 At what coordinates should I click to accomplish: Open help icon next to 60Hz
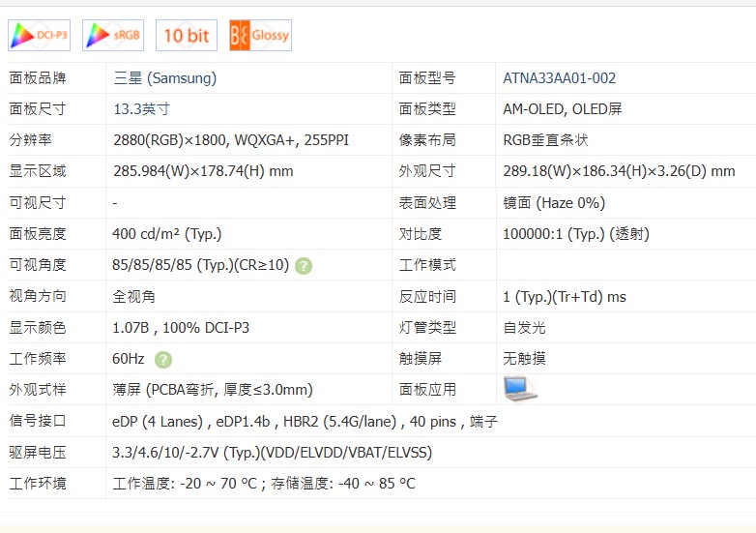[x=163, y=360]
